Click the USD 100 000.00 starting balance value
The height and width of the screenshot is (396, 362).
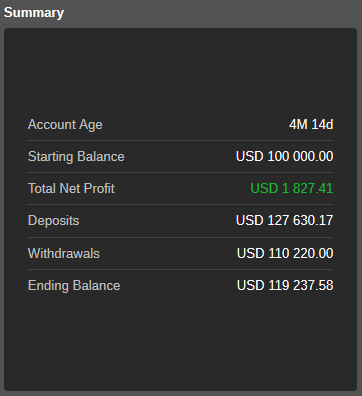tap(284, 156)
